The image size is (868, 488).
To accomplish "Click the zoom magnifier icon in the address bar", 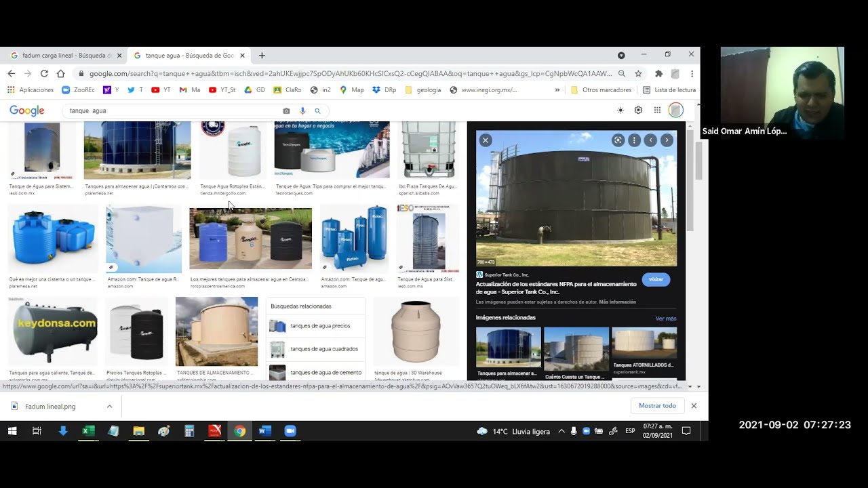I will point(621,73).
